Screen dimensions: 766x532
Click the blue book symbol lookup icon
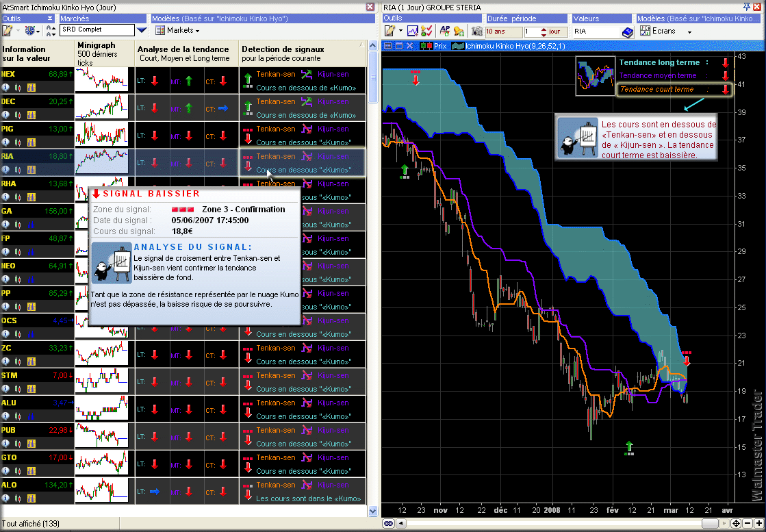(x=628, y=31)
